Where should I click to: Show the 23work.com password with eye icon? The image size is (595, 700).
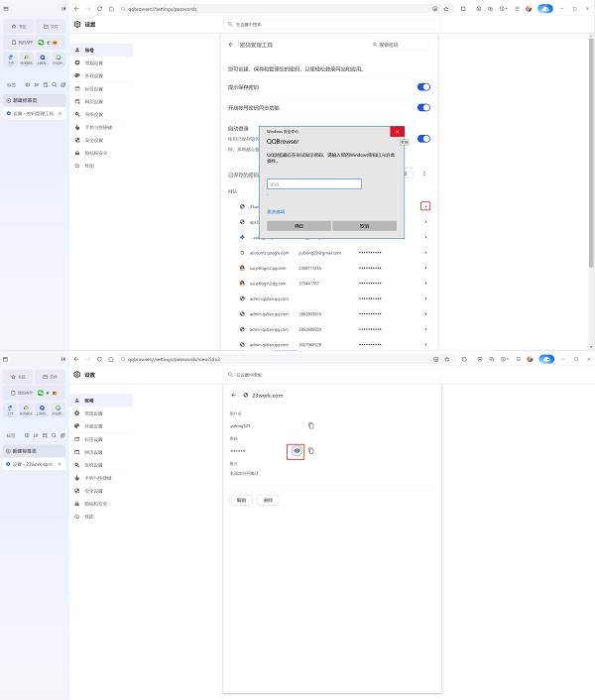[296, 450]
